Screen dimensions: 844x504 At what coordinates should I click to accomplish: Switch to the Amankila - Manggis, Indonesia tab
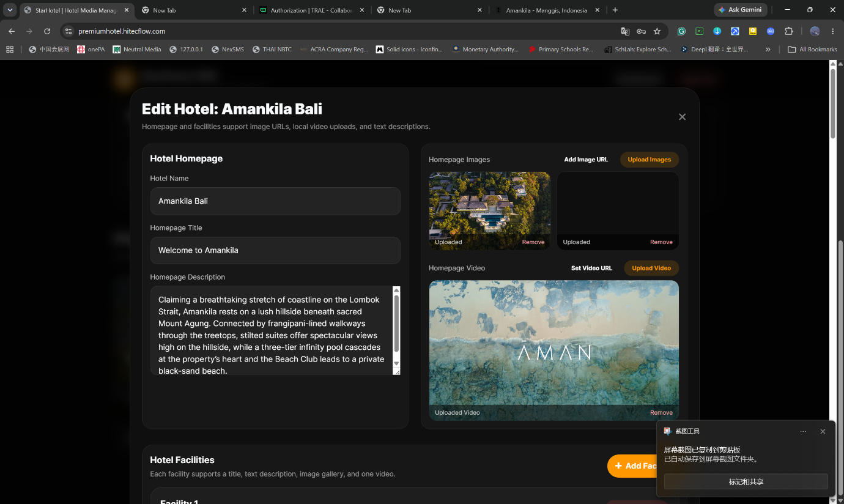pos(546,10)
